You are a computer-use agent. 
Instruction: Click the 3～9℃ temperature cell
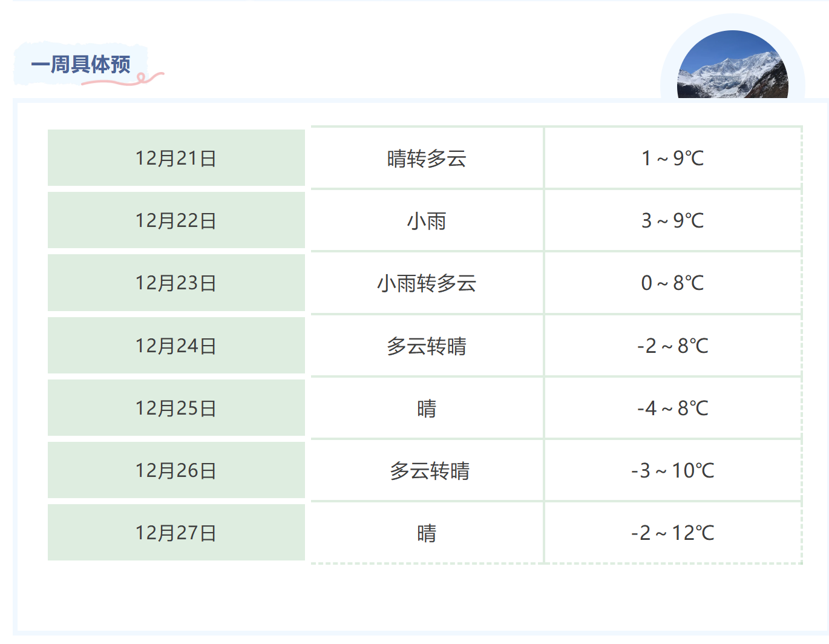pyautogui.click(x=672, y=221)
